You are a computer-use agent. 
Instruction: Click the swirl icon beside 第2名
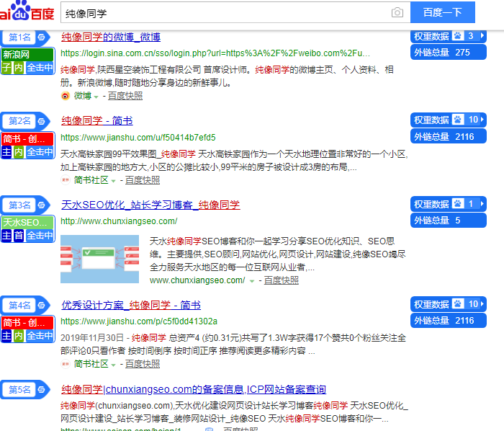(x=42, y=121)
